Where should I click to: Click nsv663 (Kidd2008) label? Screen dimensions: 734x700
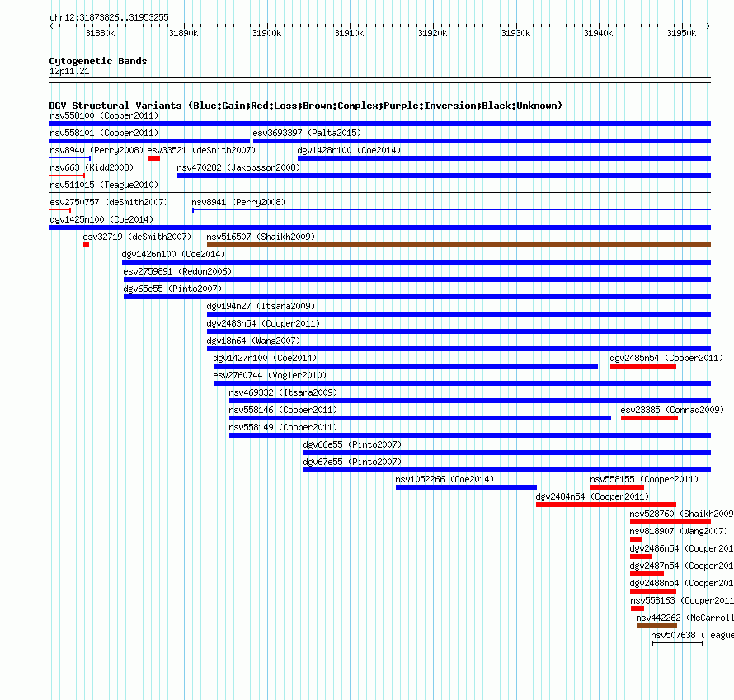(92, 167)
